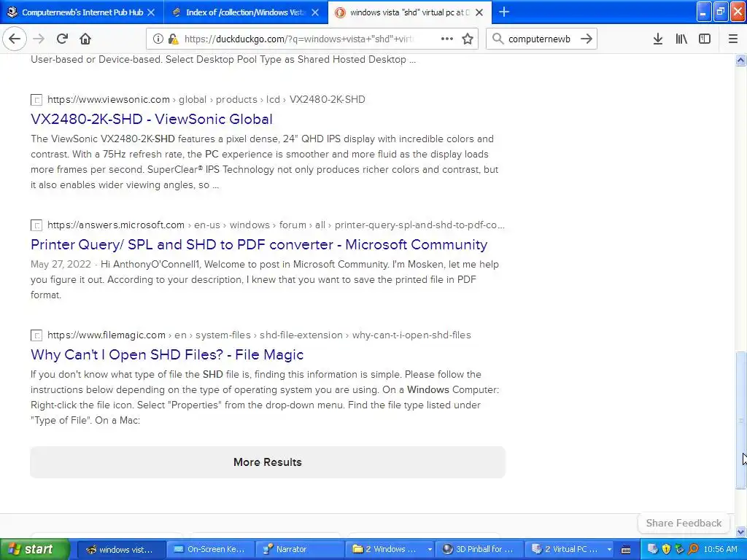747x560 pixels.
Task: Click the answers.microsoft.com result URL
Action: click(x=116, y=225)
